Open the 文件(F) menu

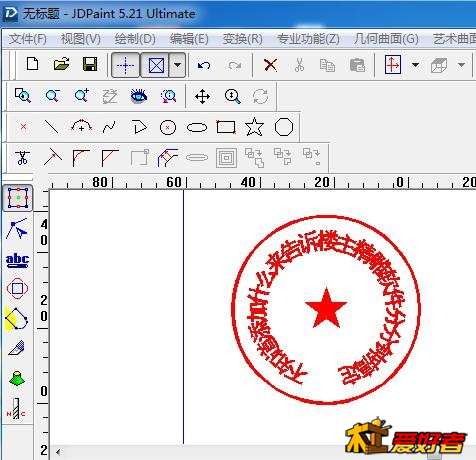[x=27, y=39]
